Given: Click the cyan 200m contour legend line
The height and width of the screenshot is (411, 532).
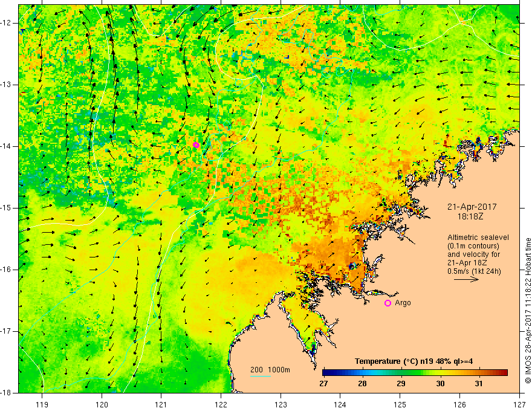Looking at the screenshot, I should click(260, 376).
